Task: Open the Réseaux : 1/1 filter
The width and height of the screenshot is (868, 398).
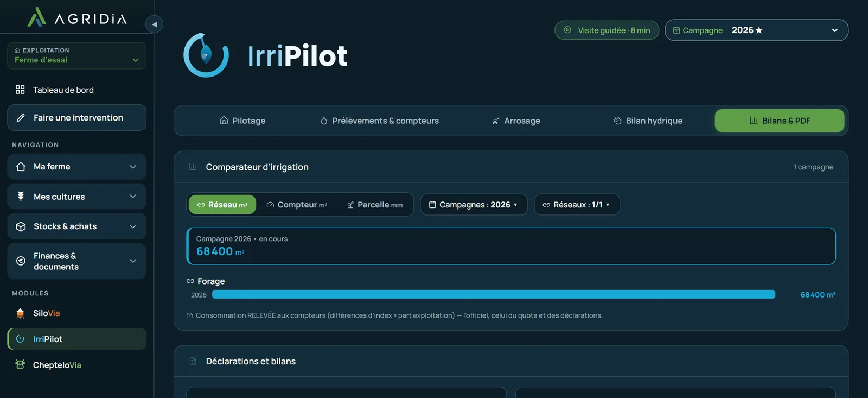Action: pos(577,205)
